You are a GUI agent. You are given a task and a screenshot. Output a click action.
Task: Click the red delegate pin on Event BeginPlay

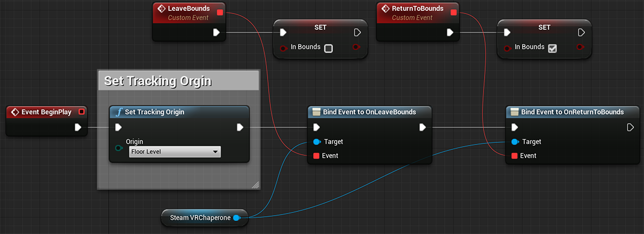pos(81,112)
